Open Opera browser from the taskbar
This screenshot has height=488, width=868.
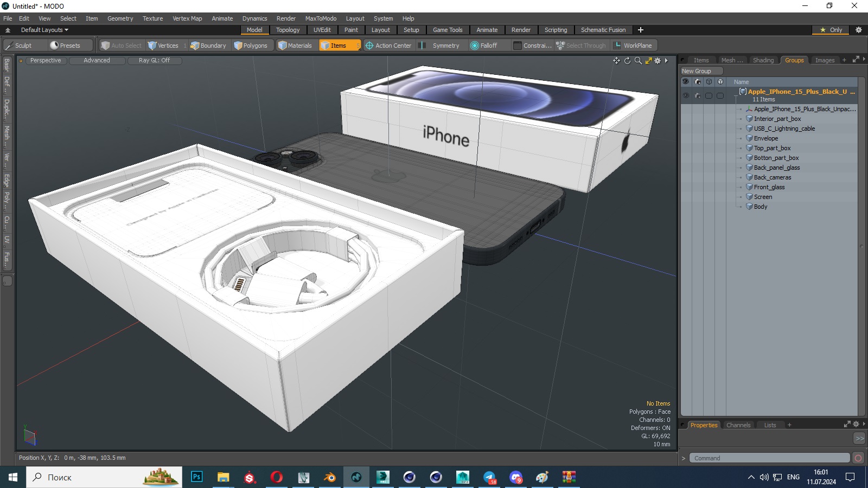pyautogui.click(x=277, y=477)
